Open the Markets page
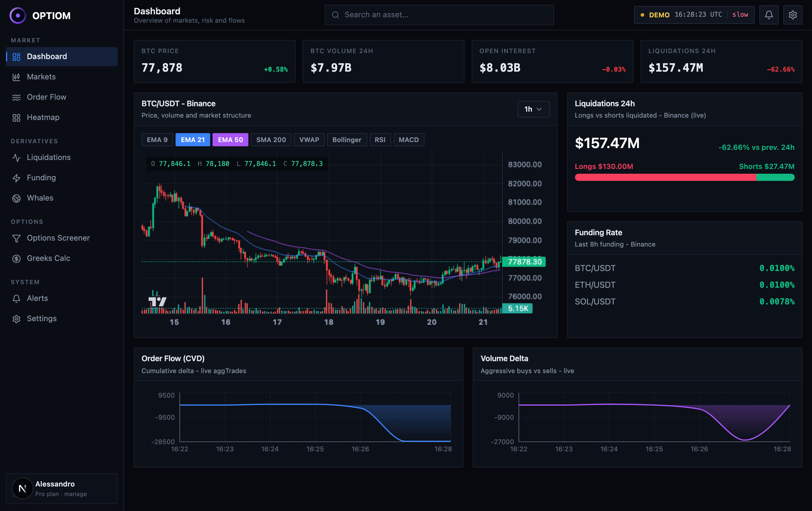The width and height of the screenshot is (812, 511). pos(62,77)
